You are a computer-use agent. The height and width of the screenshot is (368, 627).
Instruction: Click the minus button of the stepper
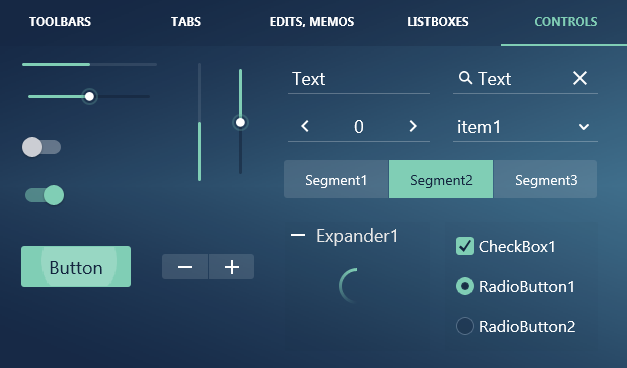tap(185, 266)
